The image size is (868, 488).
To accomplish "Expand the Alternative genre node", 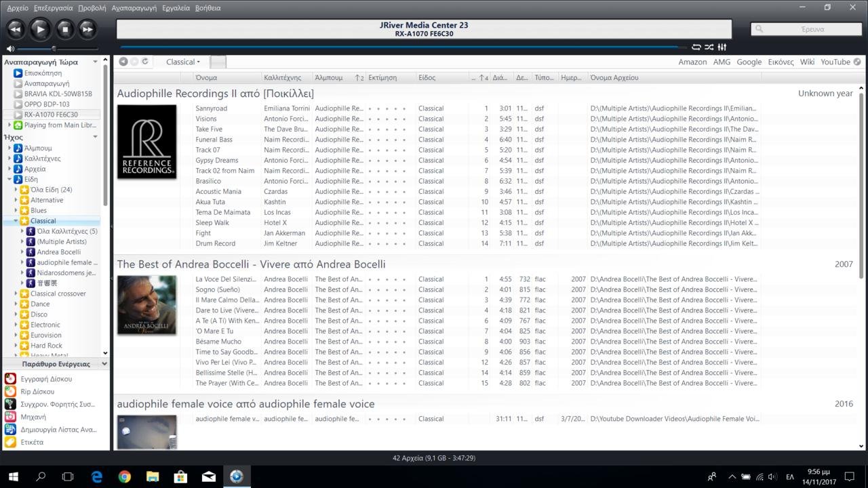I will (x=16, y=200).
